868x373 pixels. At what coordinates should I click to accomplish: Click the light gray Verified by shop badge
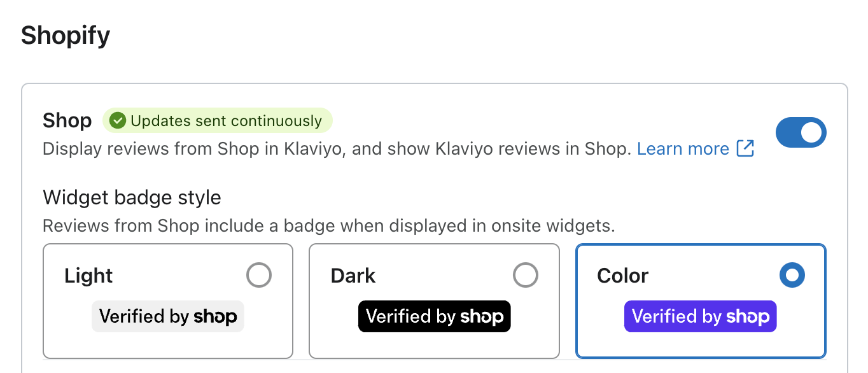point(168,316)
